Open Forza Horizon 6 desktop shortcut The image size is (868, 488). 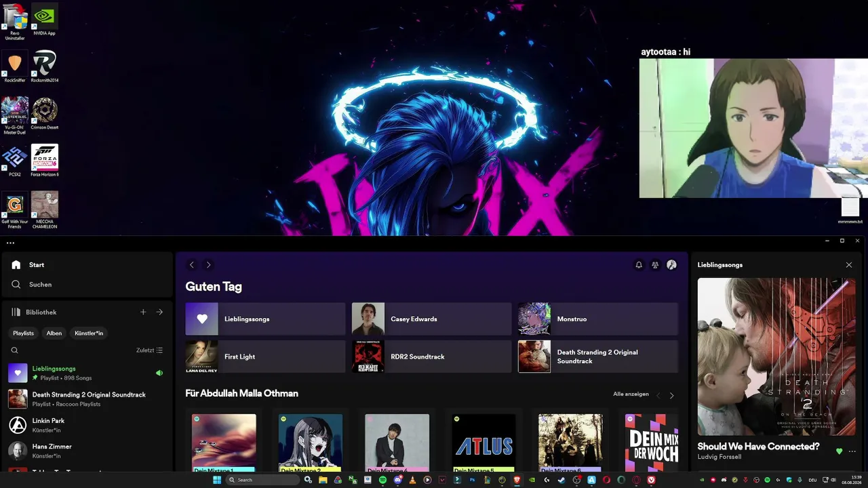[x=45, y=161]
